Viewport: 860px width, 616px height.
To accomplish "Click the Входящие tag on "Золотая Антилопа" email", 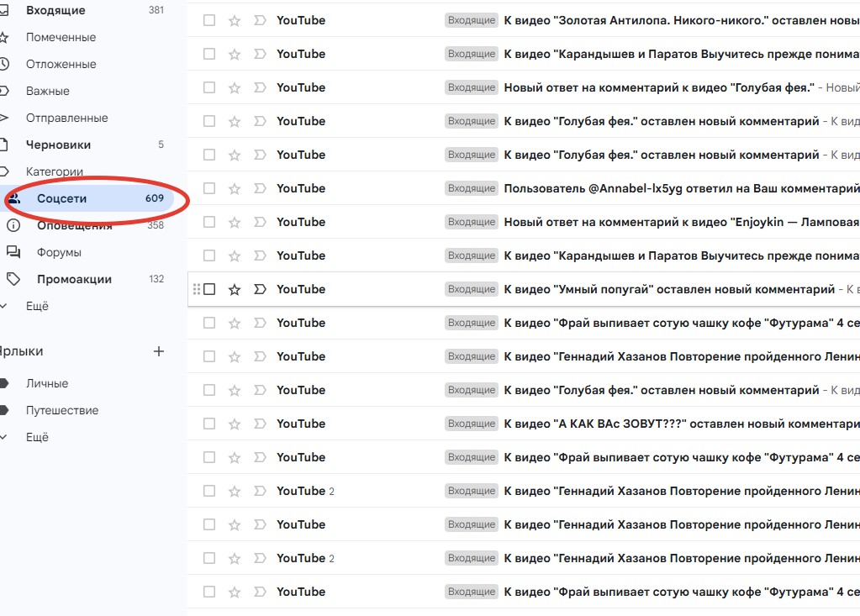I will (x=472, y=20).
